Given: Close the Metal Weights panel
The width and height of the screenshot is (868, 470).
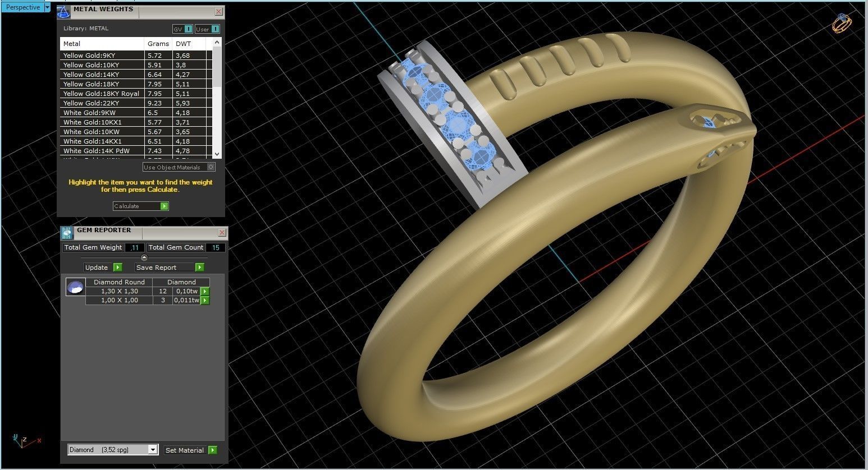Looking at the screenshot, I should 219,12.
